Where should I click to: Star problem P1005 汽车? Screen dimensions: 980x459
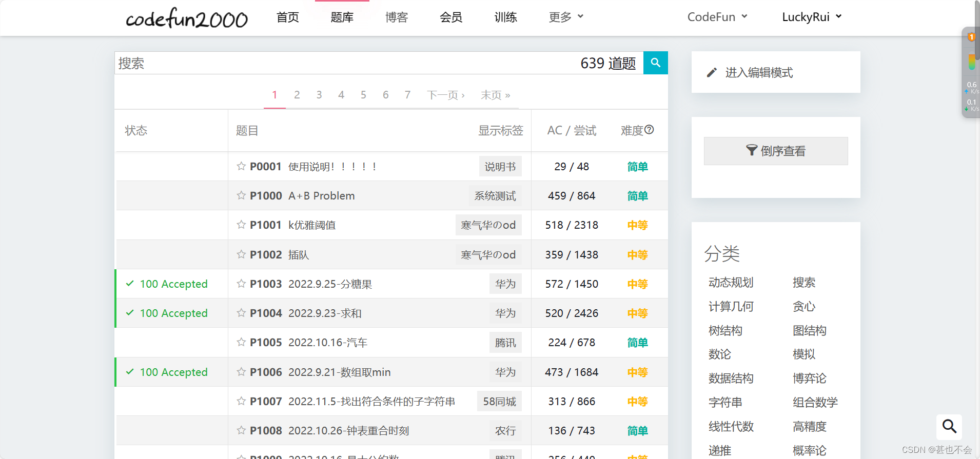click(x=241, y=342)
